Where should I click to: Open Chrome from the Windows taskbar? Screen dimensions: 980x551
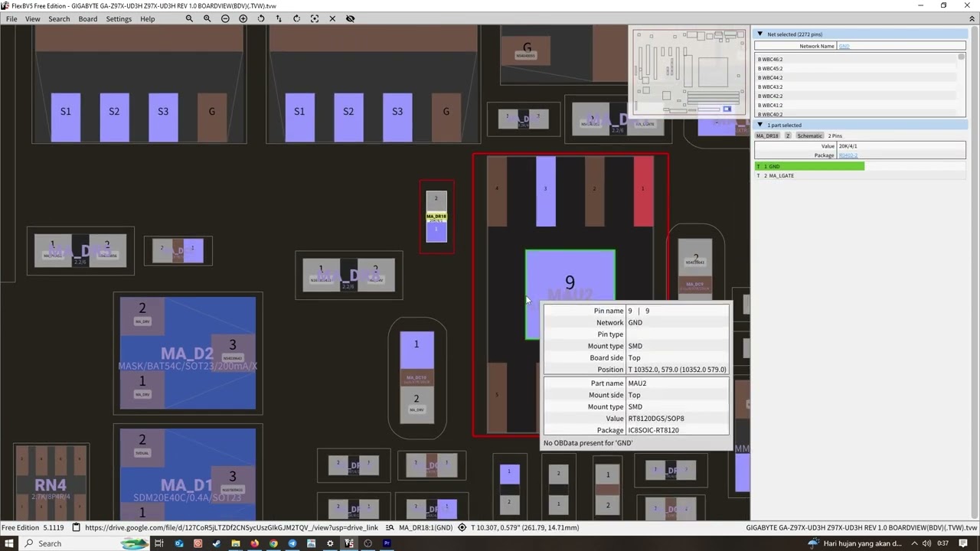click(x=273, y=543)
